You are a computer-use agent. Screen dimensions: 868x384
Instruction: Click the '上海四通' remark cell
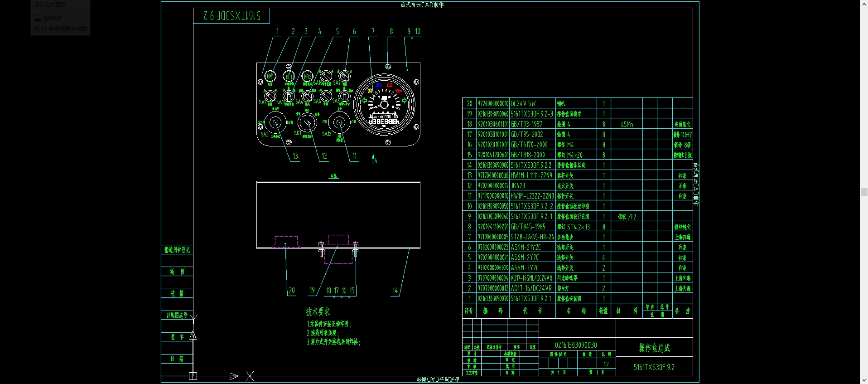point(682,237)
